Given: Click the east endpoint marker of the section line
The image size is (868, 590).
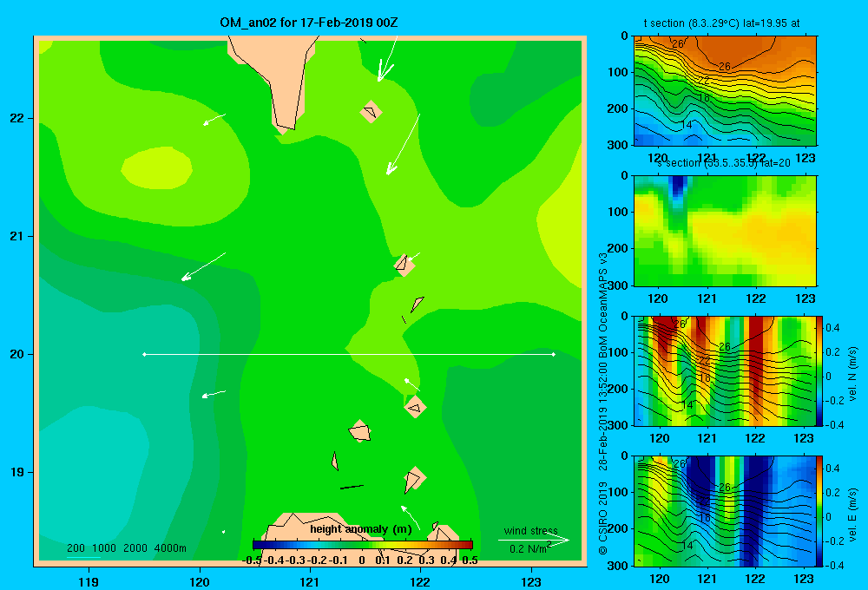Looking at the screenshot, I should tap(554, 354).
